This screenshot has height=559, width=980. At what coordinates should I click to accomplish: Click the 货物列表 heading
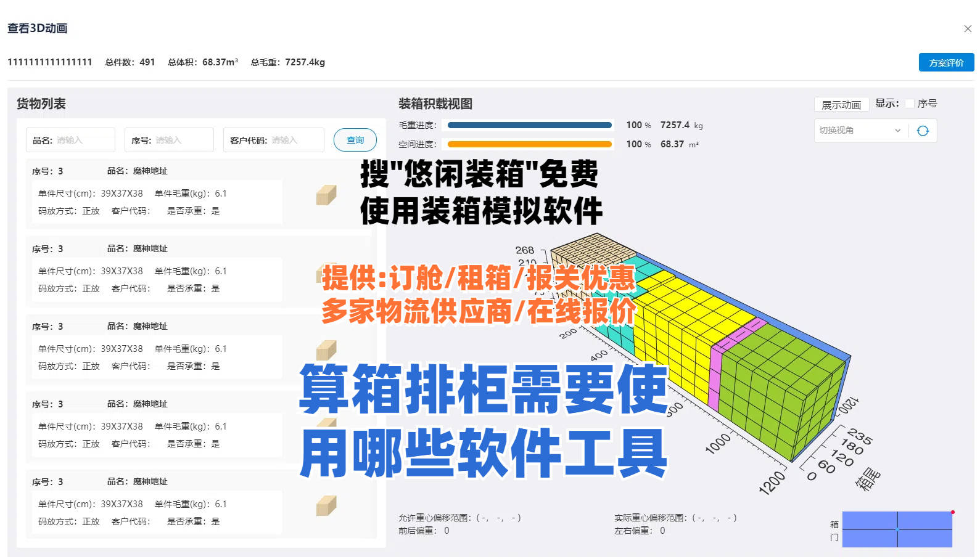click(x=41, y=104)
